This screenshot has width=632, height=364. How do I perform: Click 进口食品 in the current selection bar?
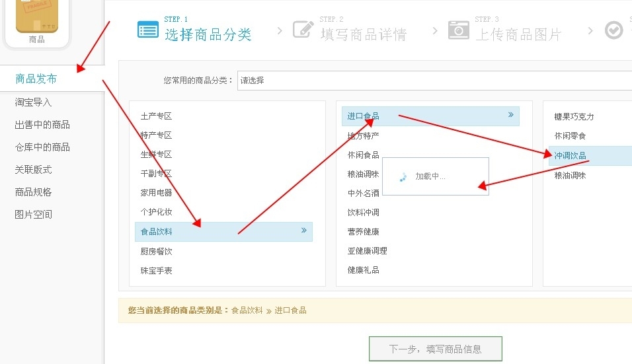coord(291,310)
